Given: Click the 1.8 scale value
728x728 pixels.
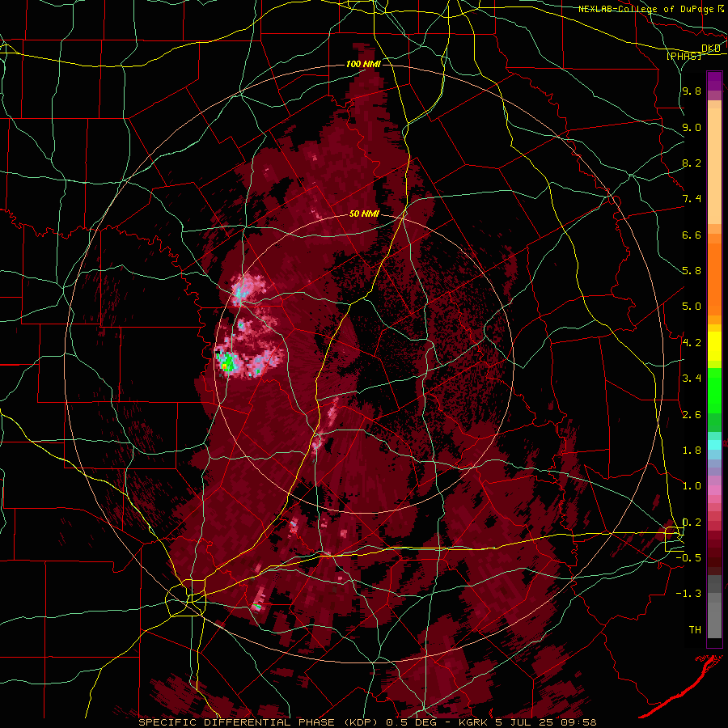Looking at the screenshot, I should 692,451.
